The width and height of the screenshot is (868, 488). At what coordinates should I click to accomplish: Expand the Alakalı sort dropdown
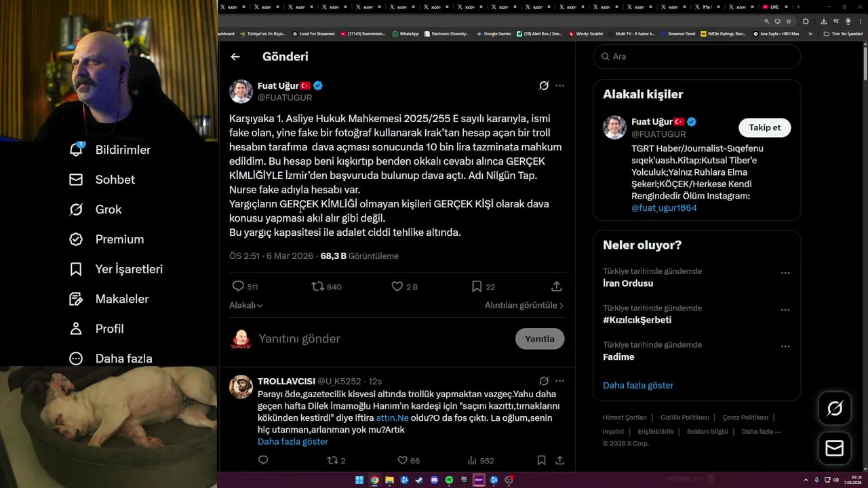(246, 306)
